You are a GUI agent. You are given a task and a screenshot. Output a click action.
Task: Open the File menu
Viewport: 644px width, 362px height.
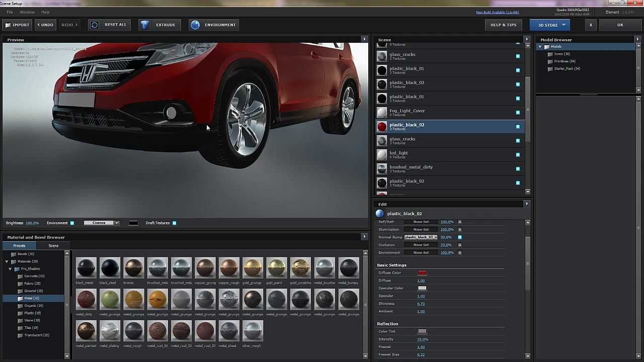tap(10, 12)
